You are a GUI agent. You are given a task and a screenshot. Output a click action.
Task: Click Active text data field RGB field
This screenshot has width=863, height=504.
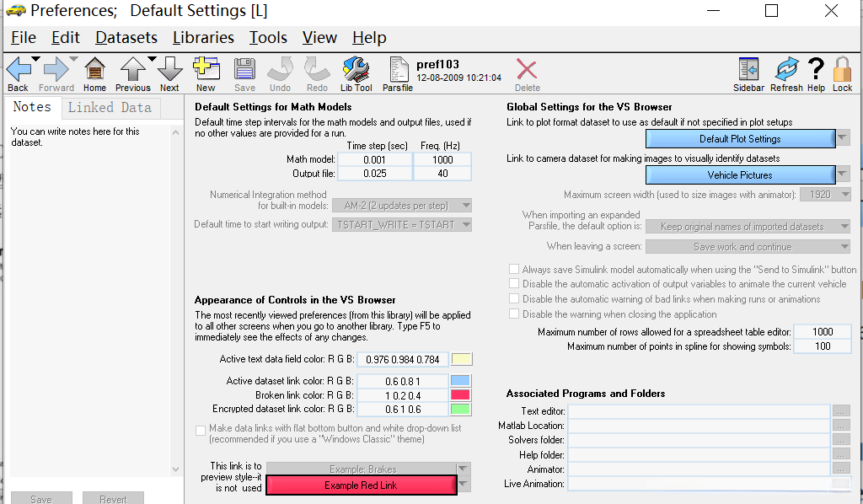pyautogui.click(x=403, y=359)
